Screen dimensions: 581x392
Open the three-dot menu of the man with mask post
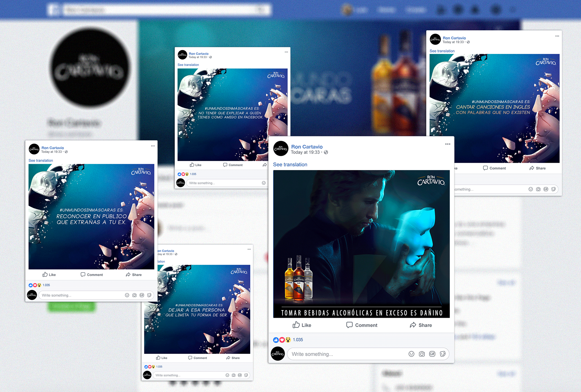[x=448, y=144]
